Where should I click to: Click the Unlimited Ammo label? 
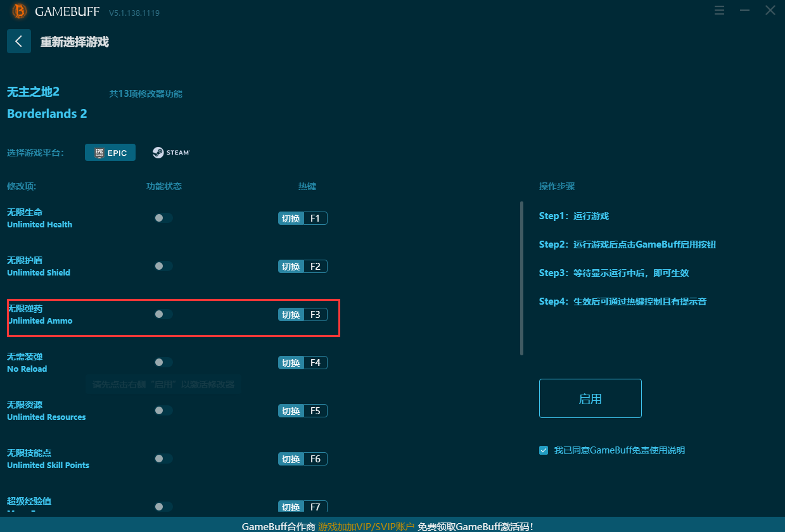tap(40, 321)
